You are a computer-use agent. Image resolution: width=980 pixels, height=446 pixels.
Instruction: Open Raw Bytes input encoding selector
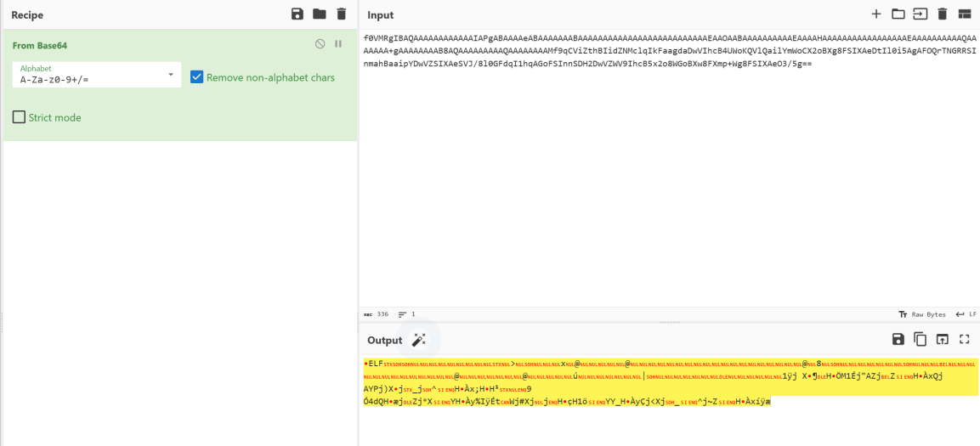coord(921,314)
